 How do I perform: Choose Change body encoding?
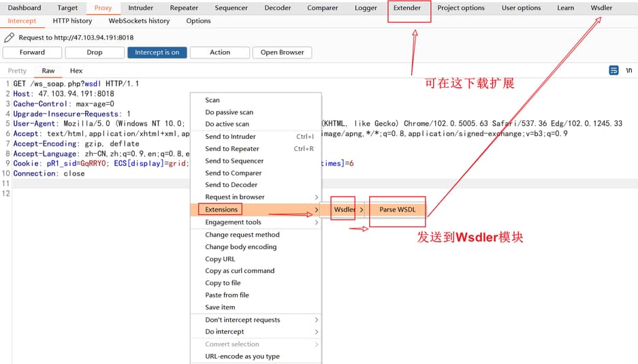(256, 247)
